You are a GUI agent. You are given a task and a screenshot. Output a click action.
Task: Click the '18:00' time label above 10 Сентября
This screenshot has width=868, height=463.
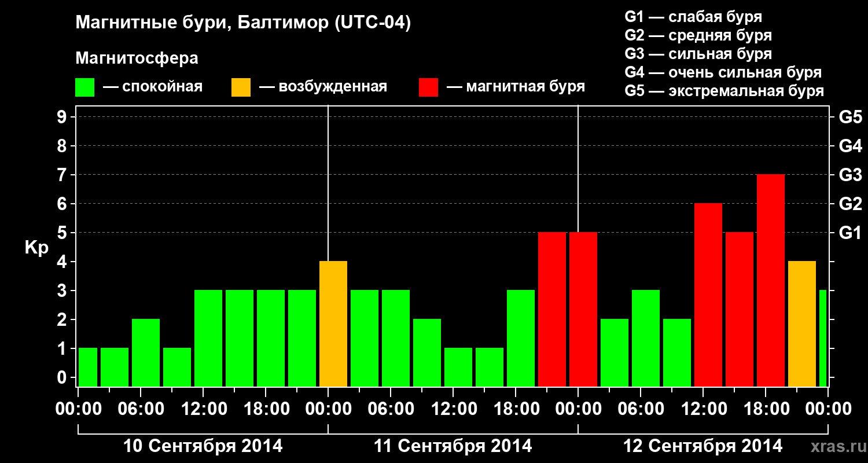(266, 409)
